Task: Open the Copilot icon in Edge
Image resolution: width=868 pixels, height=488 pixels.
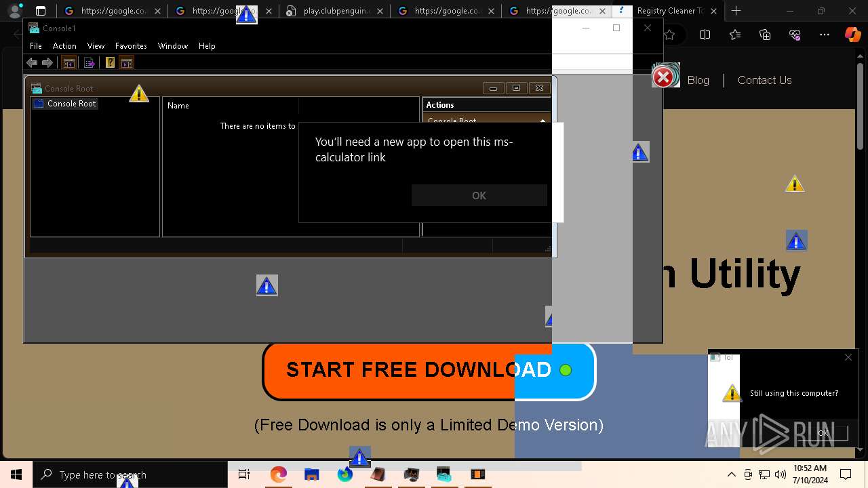Action: [x=852, y=35]
